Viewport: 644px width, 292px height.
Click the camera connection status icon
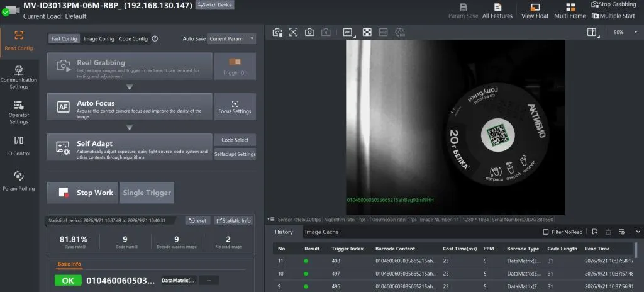click(x=11, y=10)
